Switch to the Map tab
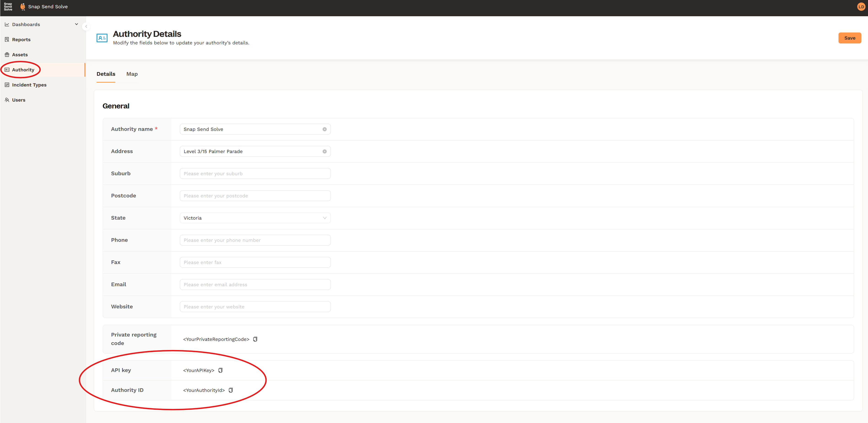Viewport: 868px width, 423px height. [x=132, y=74]
